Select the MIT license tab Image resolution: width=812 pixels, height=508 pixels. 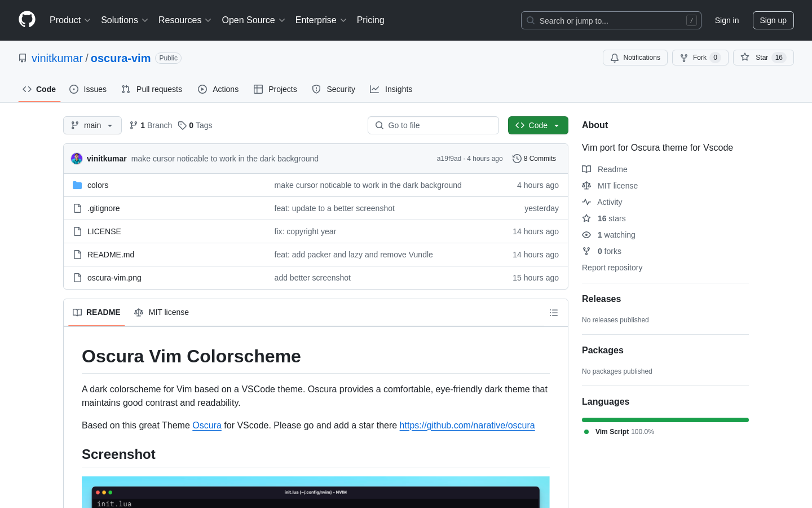point(161,312)
